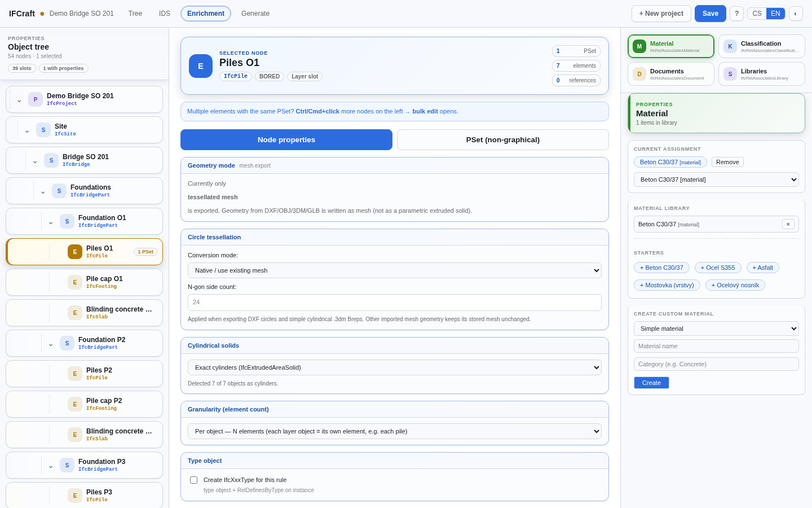The height and width of the screenshot is (508, 812).
Task: Remove the current material assignment
Action: 727,162
